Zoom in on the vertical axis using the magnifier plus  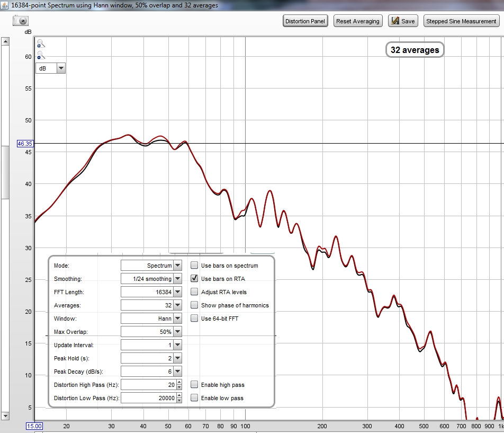point(41,43)
